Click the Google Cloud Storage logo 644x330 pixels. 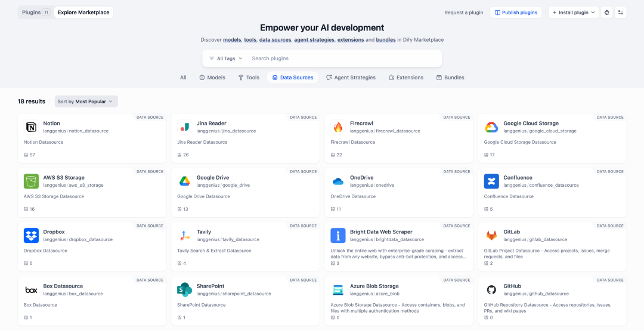pos(491,127)
